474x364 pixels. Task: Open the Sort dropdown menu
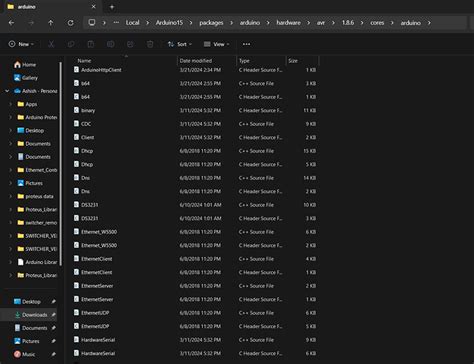pyautogui.click(x=180, y=44)
